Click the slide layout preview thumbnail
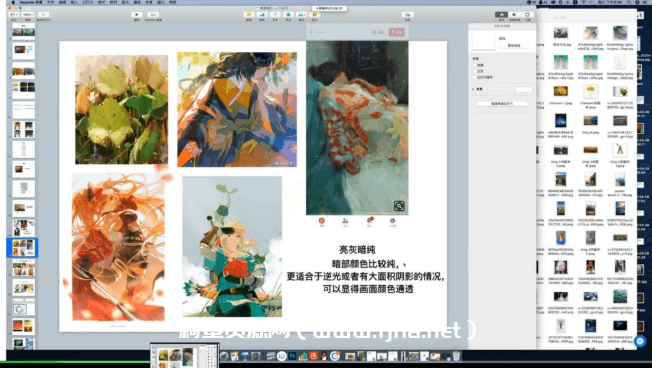 click(x=484, y=41)
